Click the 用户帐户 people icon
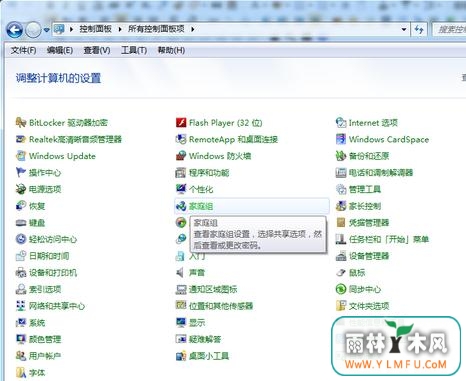The height and width of the screenshot is (381, 466). (x=21, y=356)
